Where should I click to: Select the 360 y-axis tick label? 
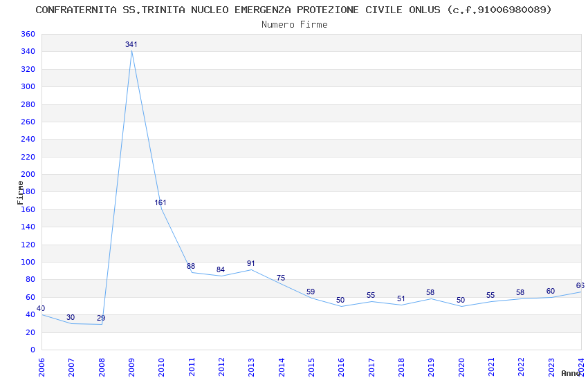[28, 34]
